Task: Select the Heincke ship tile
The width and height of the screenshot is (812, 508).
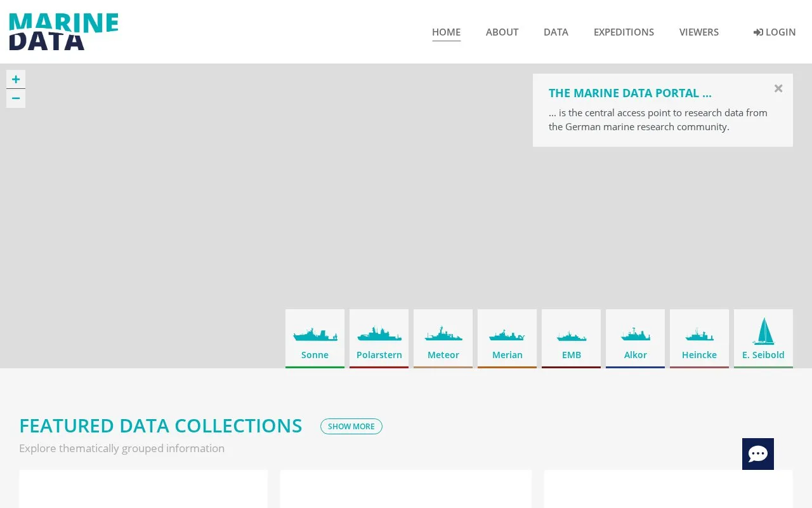Action: [699, 338]
